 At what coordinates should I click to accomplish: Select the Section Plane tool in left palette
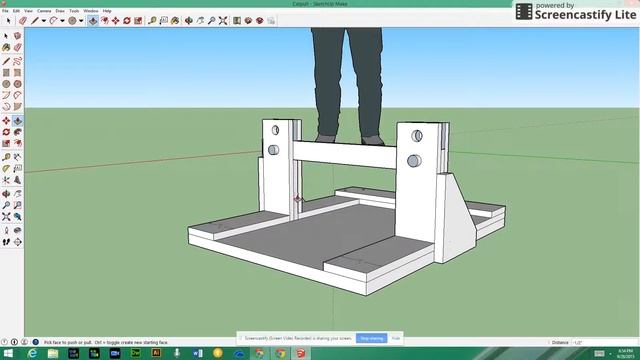(x=18, y=242)
